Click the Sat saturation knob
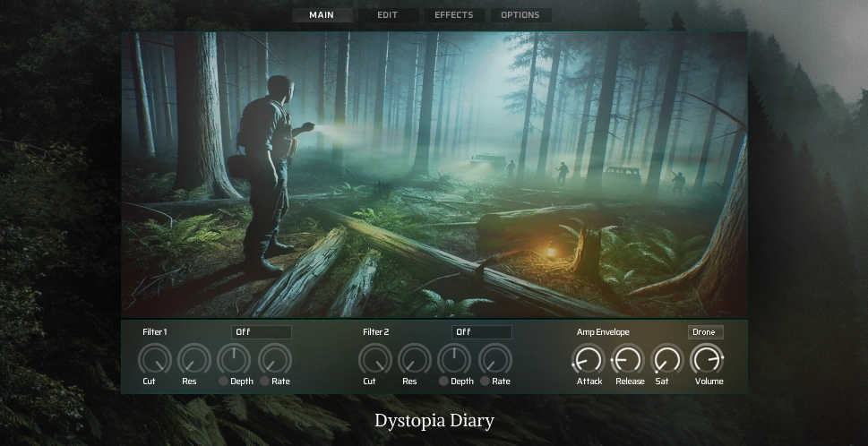The width and height of the screenshot is (868, 446). click(666, 360)
